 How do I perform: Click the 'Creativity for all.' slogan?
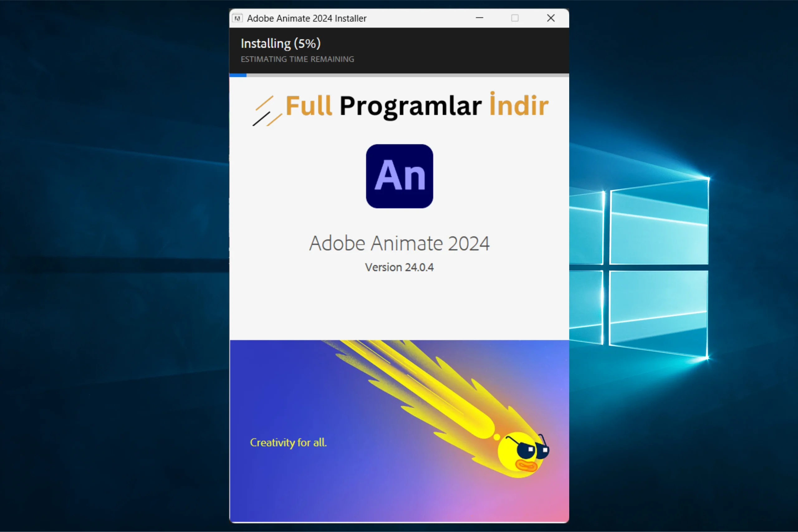pyautogui.click(x=288, y=443)
